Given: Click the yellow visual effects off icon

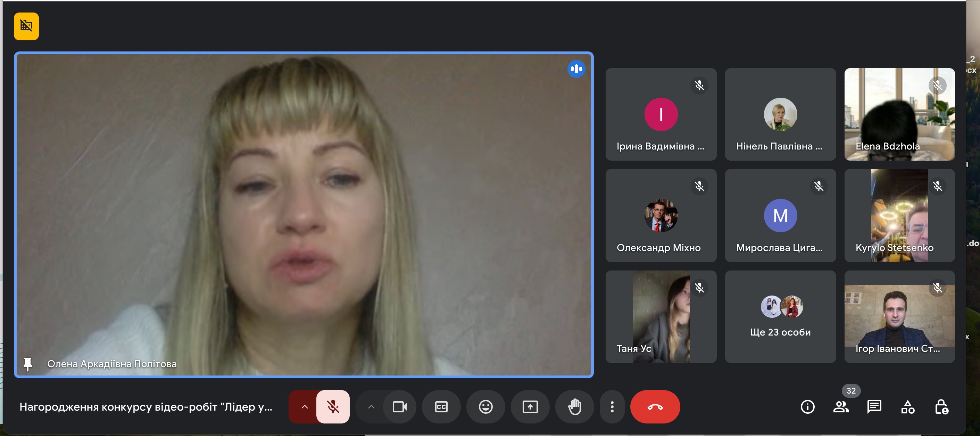Looking at the screenshot, I should [x=26, y=26].
